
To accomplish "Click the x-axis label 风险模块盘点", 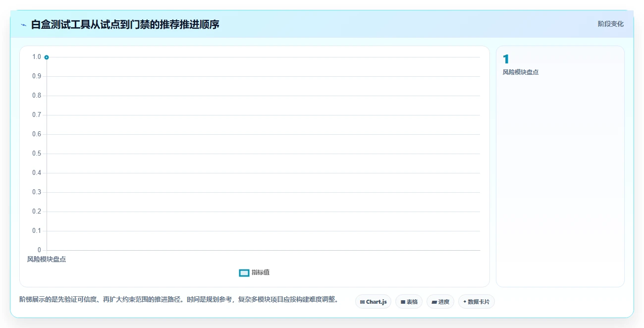I will 47,260.
